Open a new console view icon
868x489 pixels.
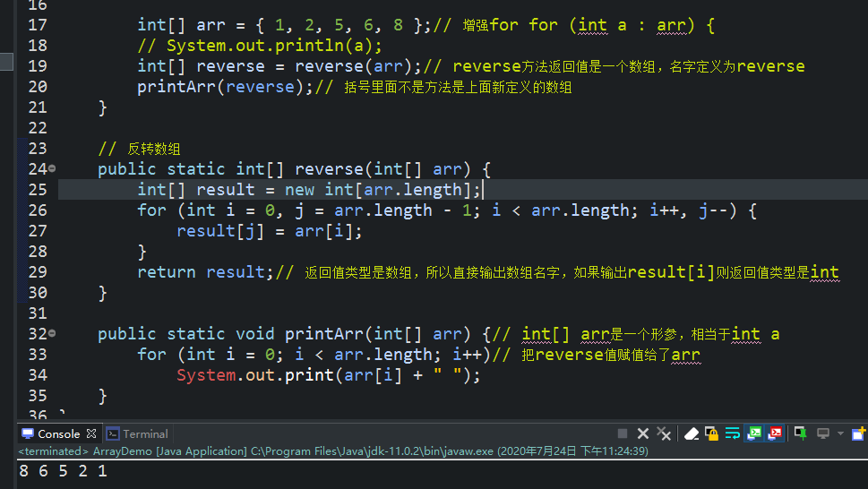coord(858,433)
